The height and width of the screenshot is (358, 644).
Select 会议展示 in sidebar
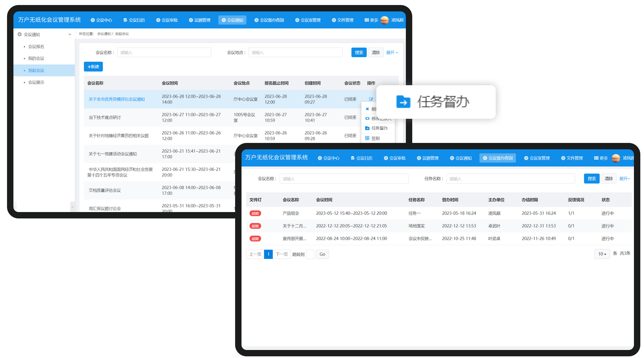point(36,83)
